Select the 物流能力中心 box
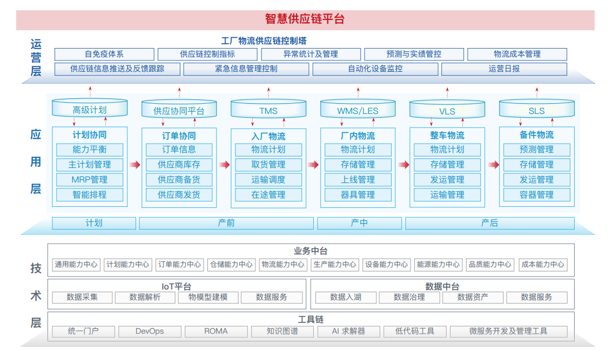 [x=283, y=265]
